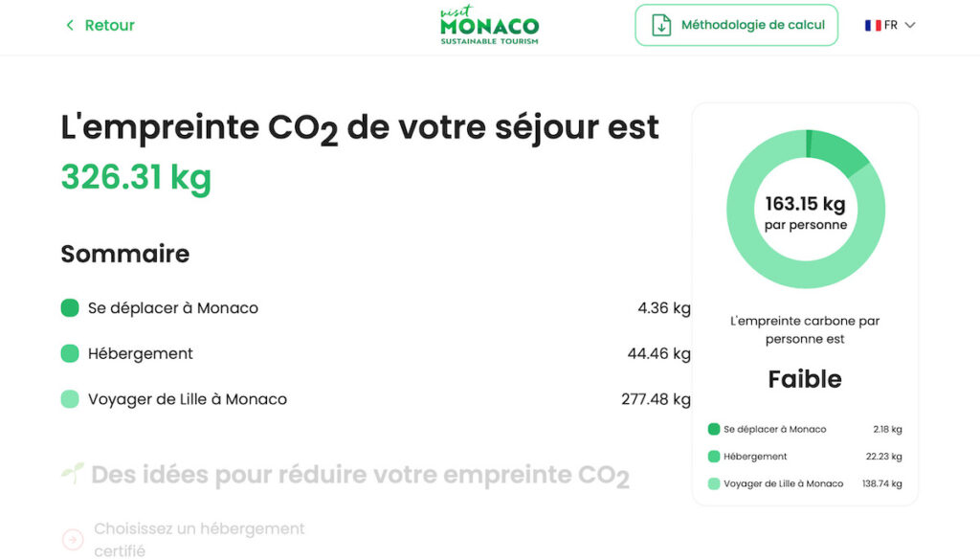Click the light green Voyager de Lille legend dot
Image resolution: width=980 pixels, height=560 pixels.
[x=70, y=399]
